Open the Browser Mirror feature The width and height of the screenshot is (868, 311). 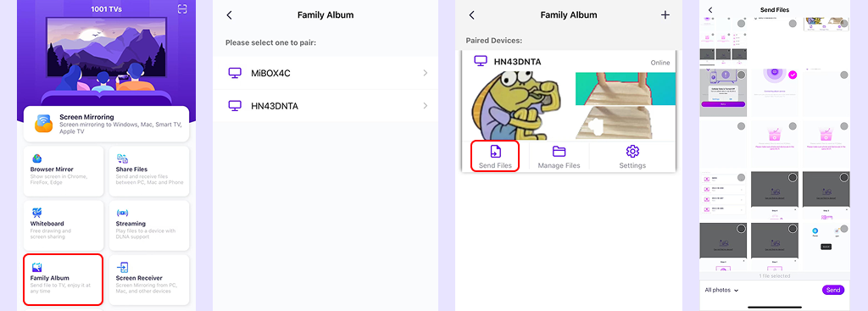click(x=63, y=171)
